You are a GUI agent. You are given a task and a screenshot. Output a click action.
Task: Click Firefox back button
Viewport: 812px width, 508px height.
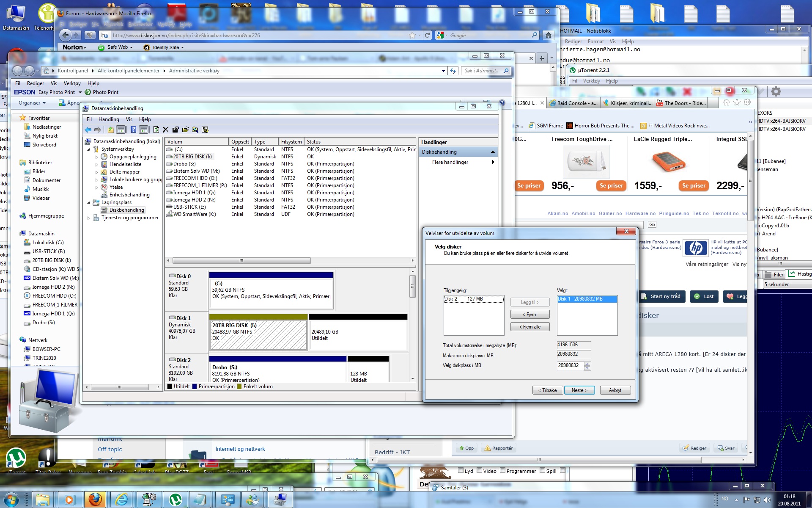pos(66,35)
